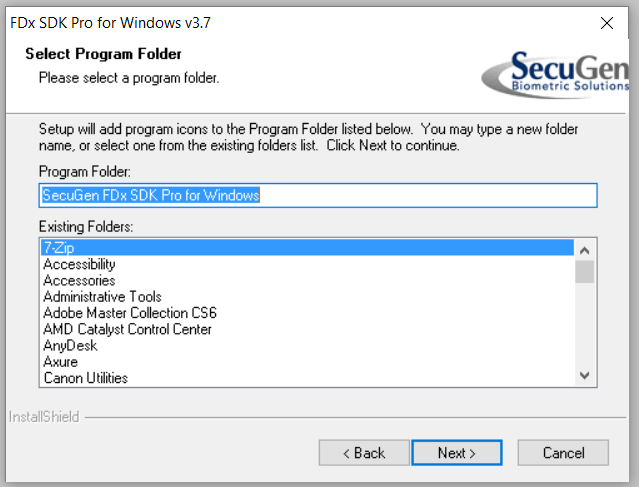This screenshot has height=487, width=639.
Task: Select Adobe Master Collection CS6 folder
Action: coord(307,313)
